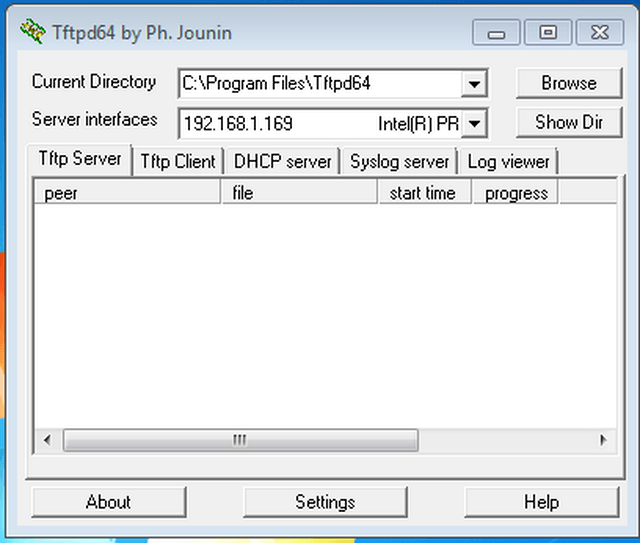Maximize the Tftpd64 window
Image resolution: width=640 pixels, height=543 pixels.
click(x=548, y=32)
